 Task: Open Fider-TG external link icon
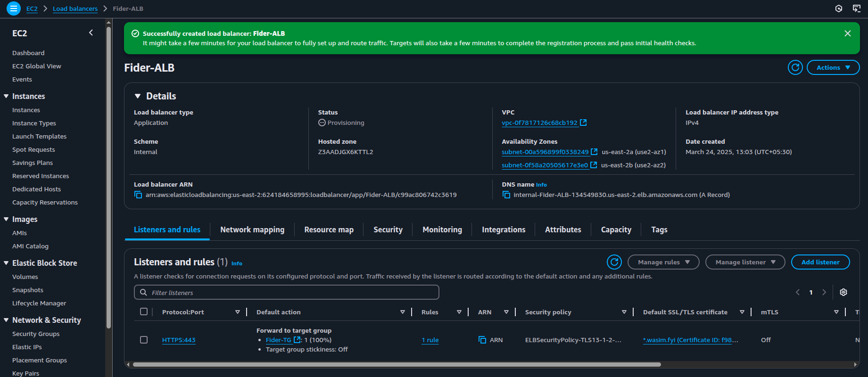click(297, 340)
